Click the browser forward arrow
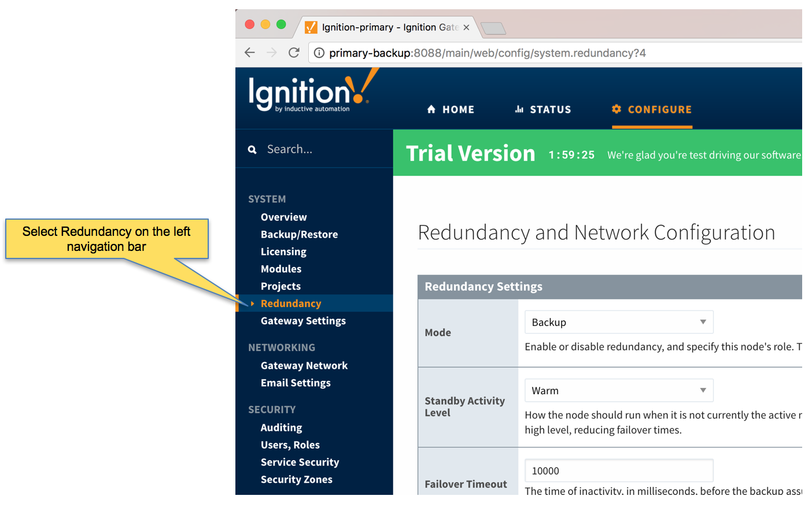The width and height of the screenshot is (812, 518). coord(272,53)
